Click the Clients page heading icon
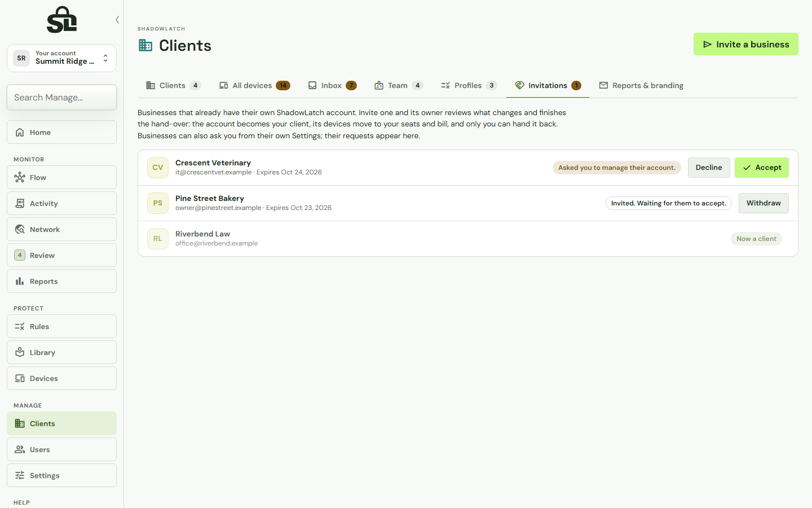The image size is (812, 508). (x=145, y=45)
